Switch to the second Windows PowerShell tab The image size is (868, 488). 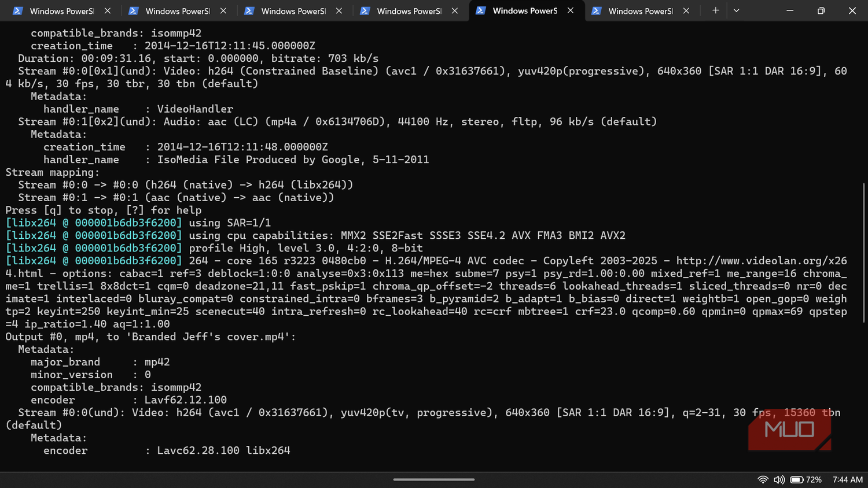coord(176,11)
